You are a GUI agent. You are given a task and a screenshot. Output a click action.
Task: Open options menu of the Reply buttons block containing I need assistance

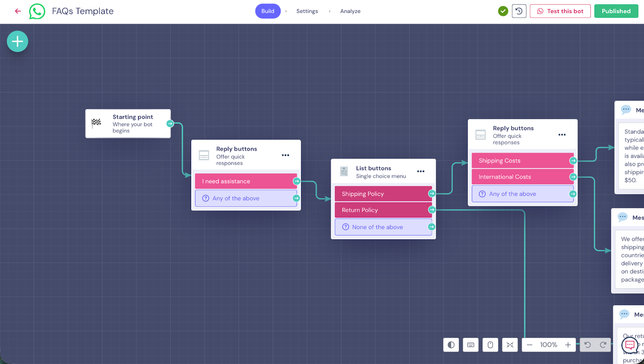(285, 155)
